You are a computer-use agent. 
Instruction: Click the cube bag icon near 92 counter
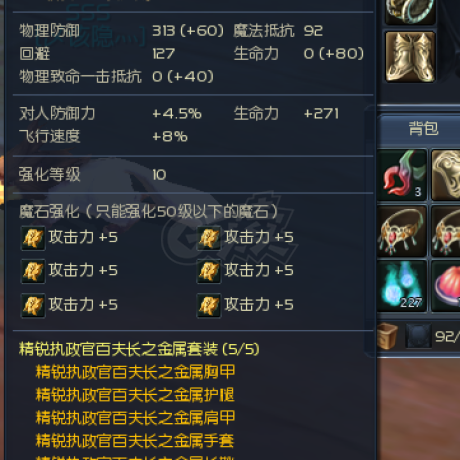[387, 336]
